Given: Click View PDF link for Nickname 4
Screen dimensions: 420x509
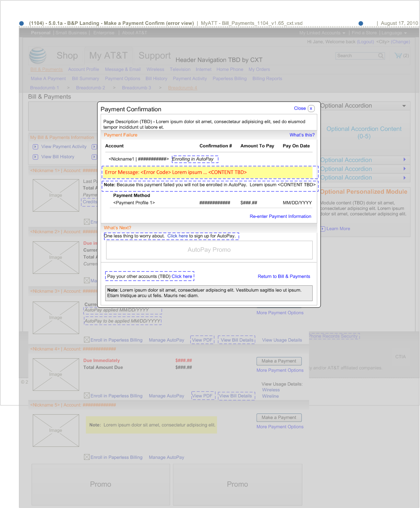Looking at the screenshot, I should click(x=202, y=396).
